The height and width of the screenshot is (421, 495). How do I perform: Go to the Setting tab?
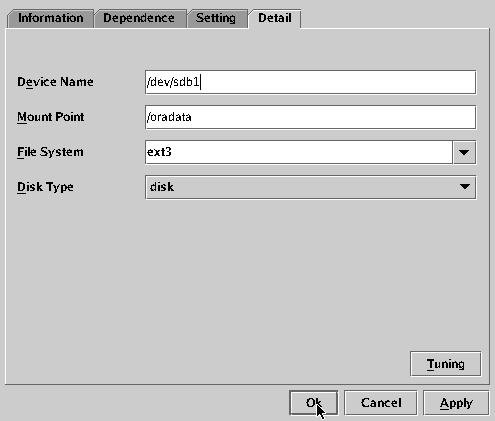pos(217,18)
